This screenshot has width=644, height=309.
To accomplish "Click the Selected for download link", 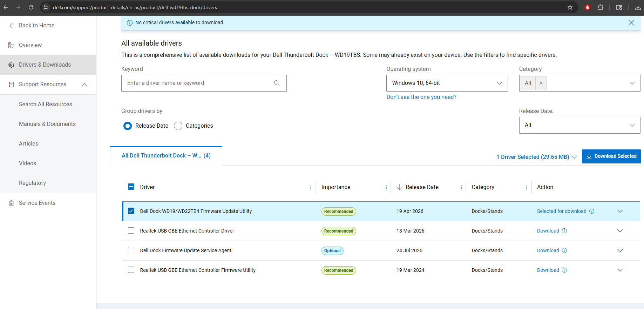I will (562, 211).
